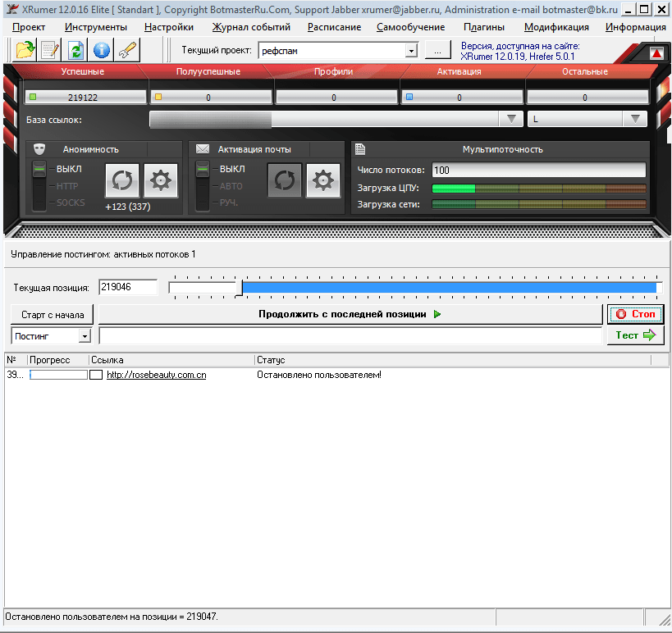The height and width of the screenshot is (633, 672).
Task: Tick checkbox in rosebeauty.com.cn row
Action: (96, 375)
